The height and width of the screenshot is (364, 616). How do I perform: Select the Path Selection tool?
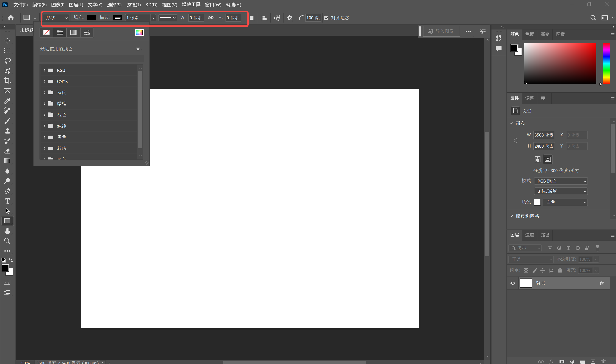click(x=7, y=211)
